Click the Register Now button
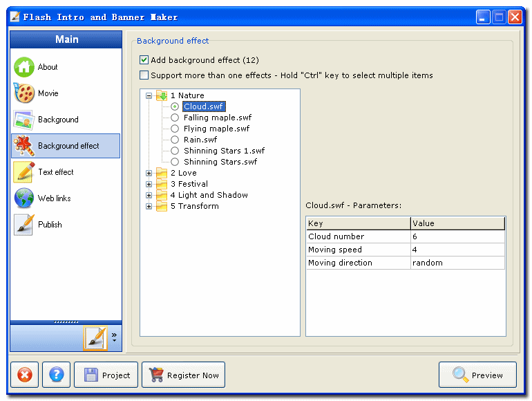 pyautogui.click(x=183, y=375)
